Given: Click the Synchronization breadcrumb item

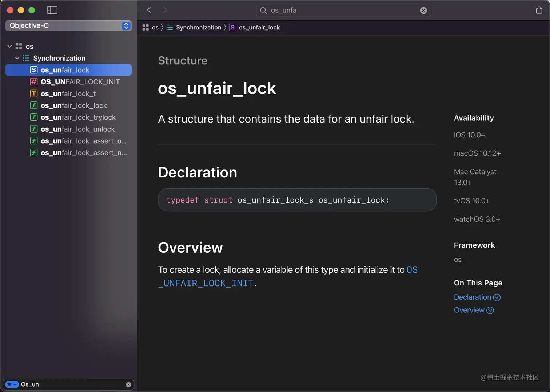Looking at the screenshot, I should (199, 27).
